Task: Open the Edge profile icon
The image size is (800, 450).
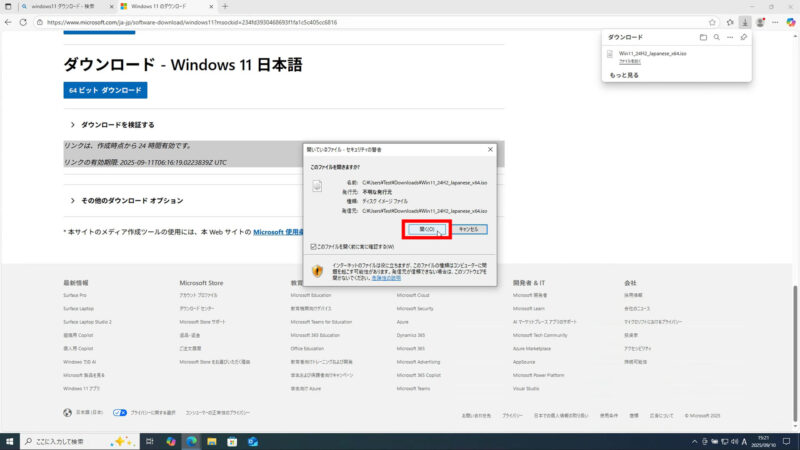Action: point(760,22)
